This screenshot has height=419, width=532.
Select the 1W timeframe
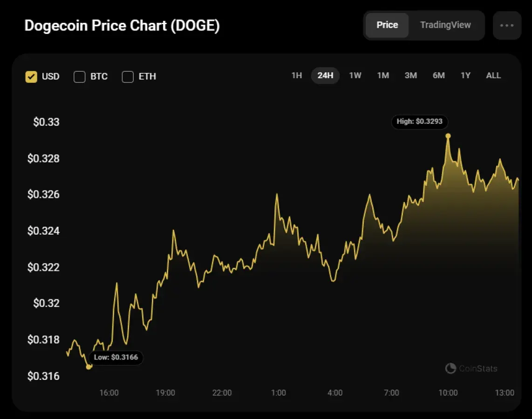coord(355,75)
